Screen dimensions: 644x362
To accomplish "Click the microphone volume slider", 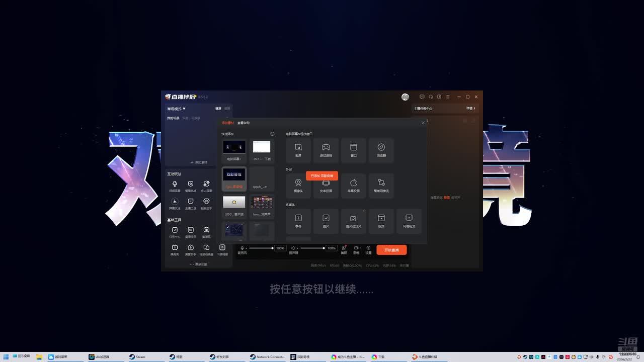I will pyautogui.click(x=261, y=248).
